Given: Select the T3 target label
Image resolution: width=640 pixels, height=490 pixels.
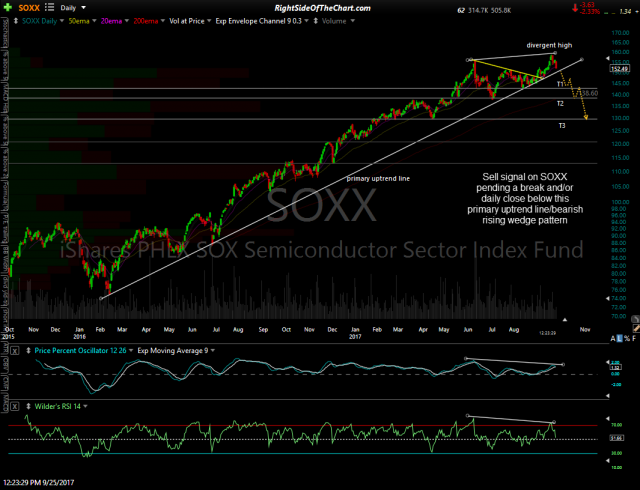Looking at the screenshot, I should 562,126.
